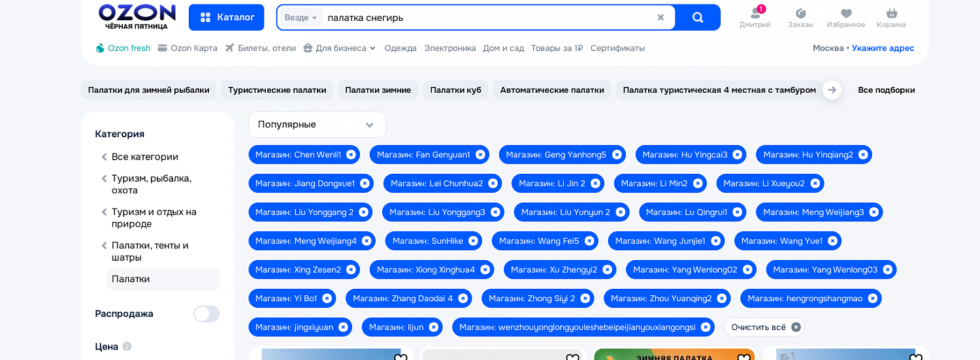Select Палатки для зимней рыбалки chip
Viewport: 980px width, 360px height.
[x=148, y=90]
